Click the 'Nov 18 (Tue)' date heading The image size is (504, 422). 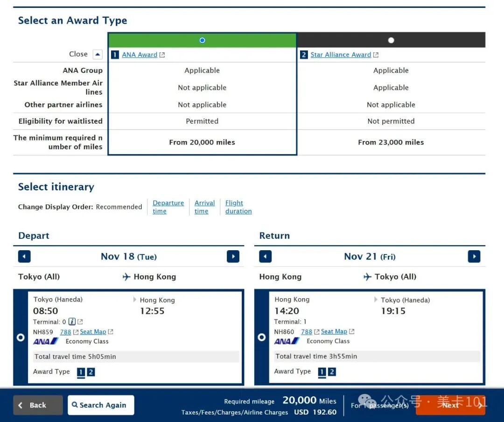click(129, 257)
